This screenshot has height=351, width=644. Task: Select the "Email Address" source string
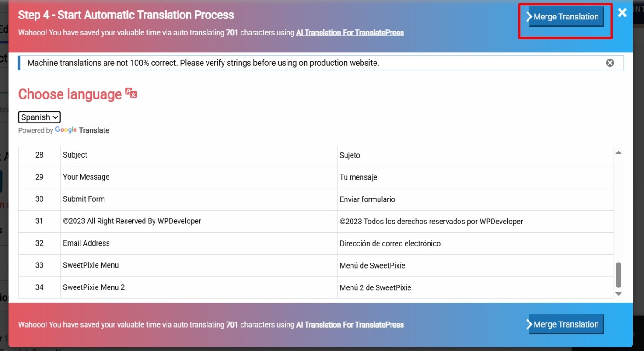click(x=86, y=243)
